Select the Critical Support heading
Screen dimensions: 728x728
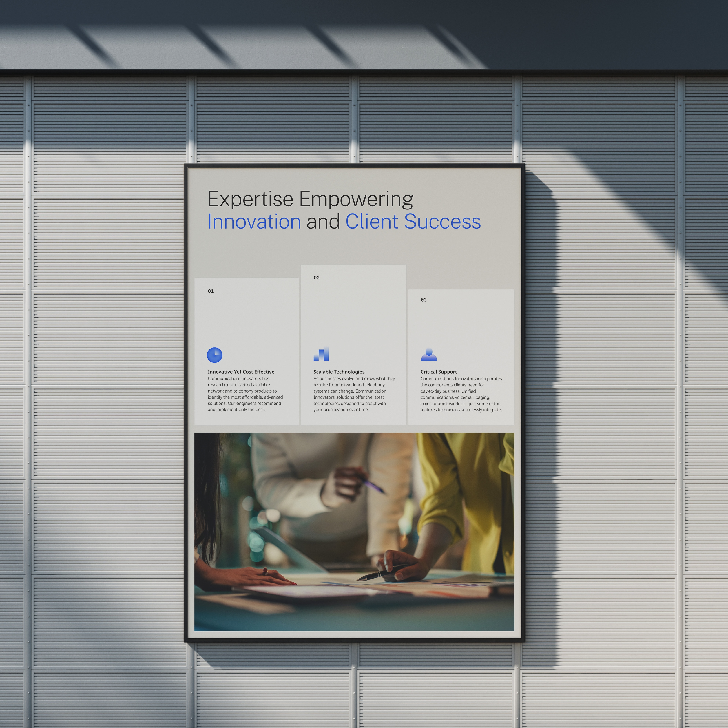(439, 372)
